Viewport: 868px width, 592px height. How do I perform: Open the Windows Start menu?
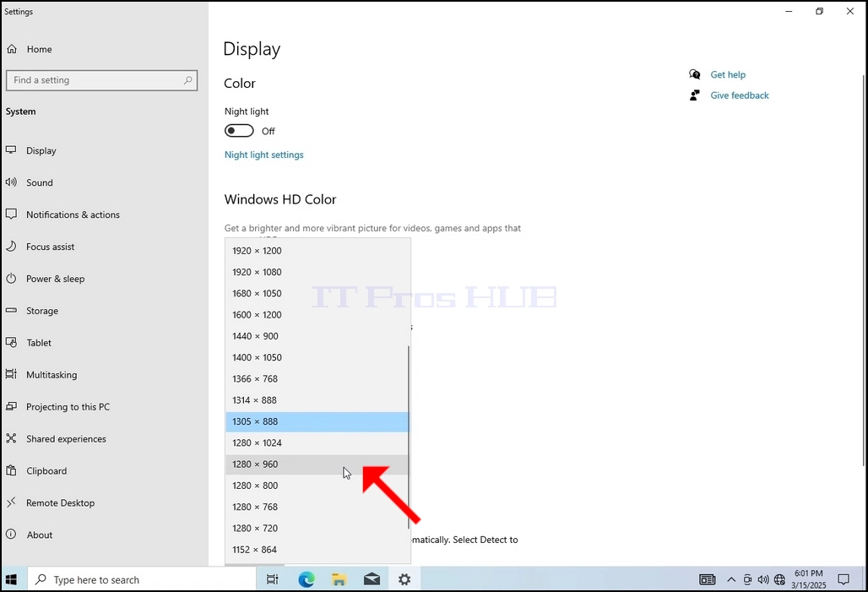point(11,580)
